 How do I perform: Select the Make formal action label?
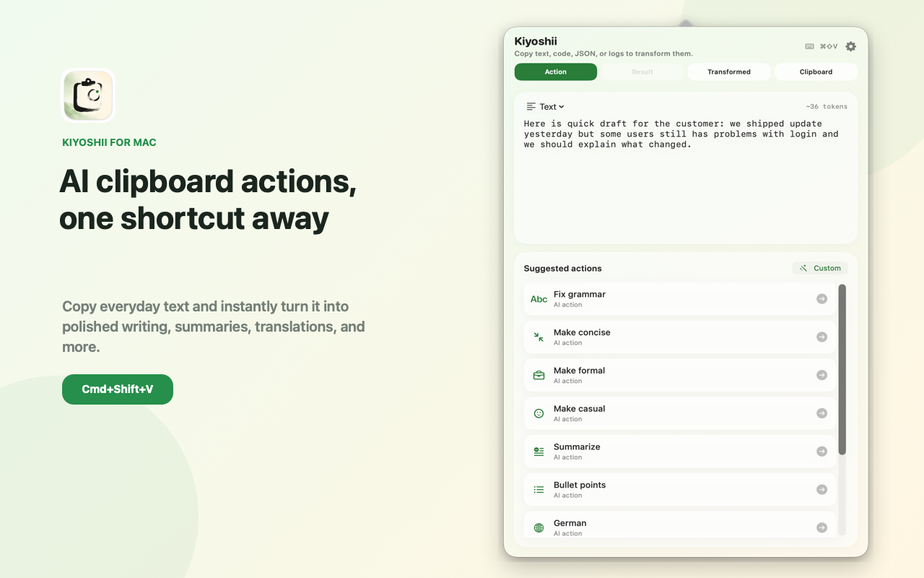point(579,371)
